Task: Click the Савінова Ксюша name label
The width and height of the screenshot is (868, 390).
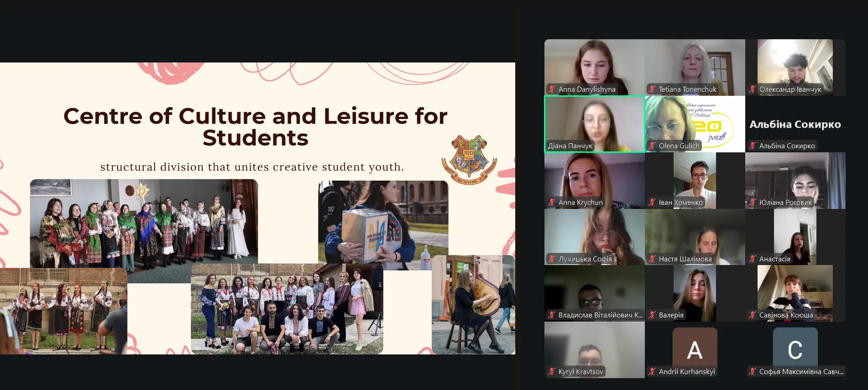Action: pos(785,315)
